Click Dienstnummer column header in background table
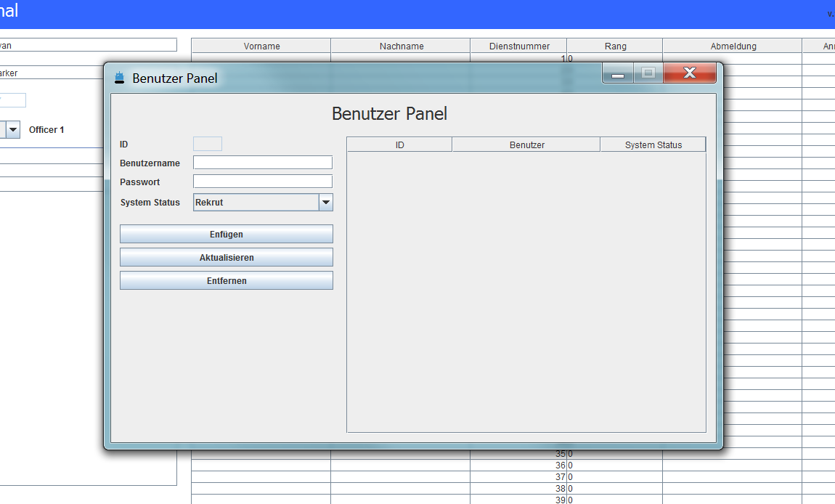 click(x=519, y=46)
